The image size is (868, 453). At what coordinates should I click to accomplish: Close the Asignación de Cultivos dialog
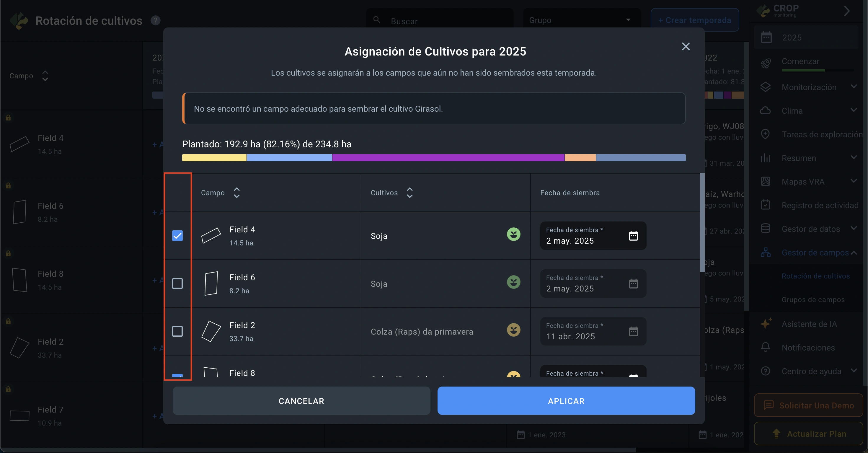pyautogui.click(x=685, y=47)
